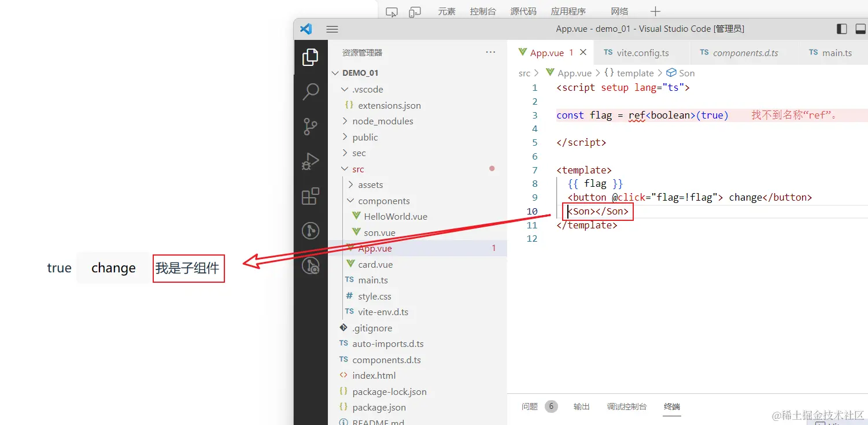Screen dimensions: 868x425
Task: Click the problems count badge showing 6
Action: tap(551, 406)
